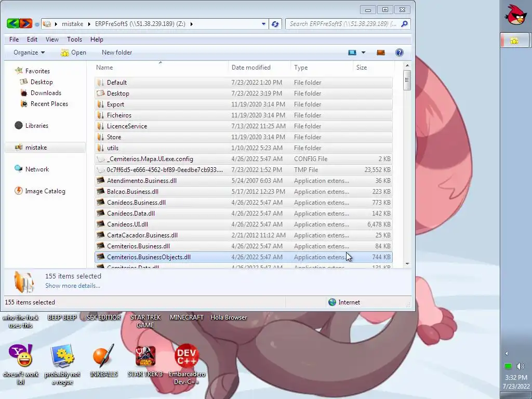This screenshot has height=399, width=532.
Task: Select Canideos.UI.dll file
Action: click(244, 224)
